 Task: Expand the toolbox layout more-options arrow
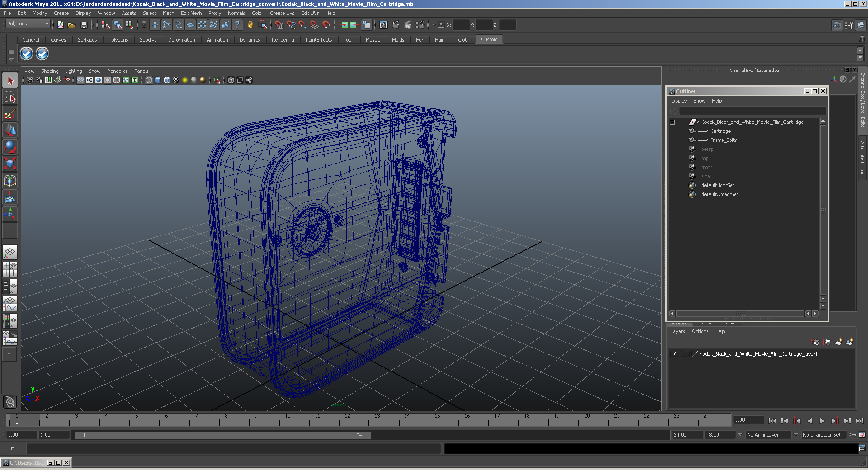pyautogui.click(x=9, y=354)
